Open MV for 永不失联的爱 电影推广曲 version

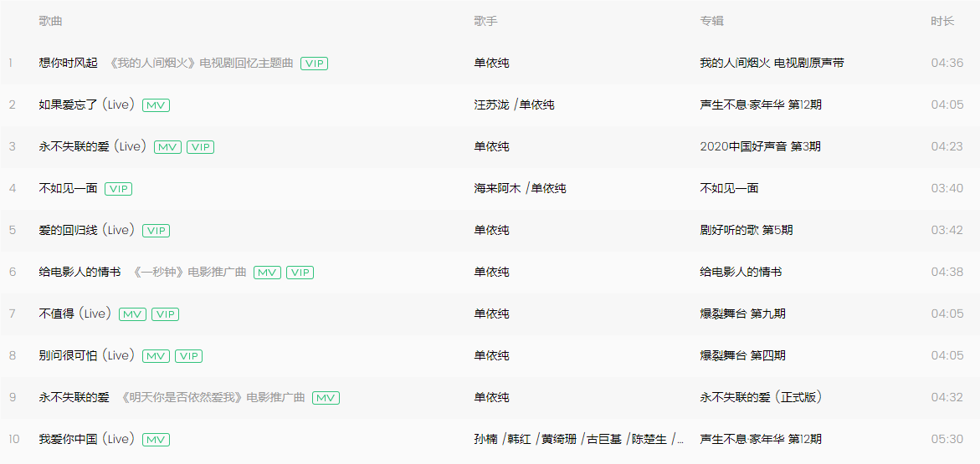tap(326, 398)
